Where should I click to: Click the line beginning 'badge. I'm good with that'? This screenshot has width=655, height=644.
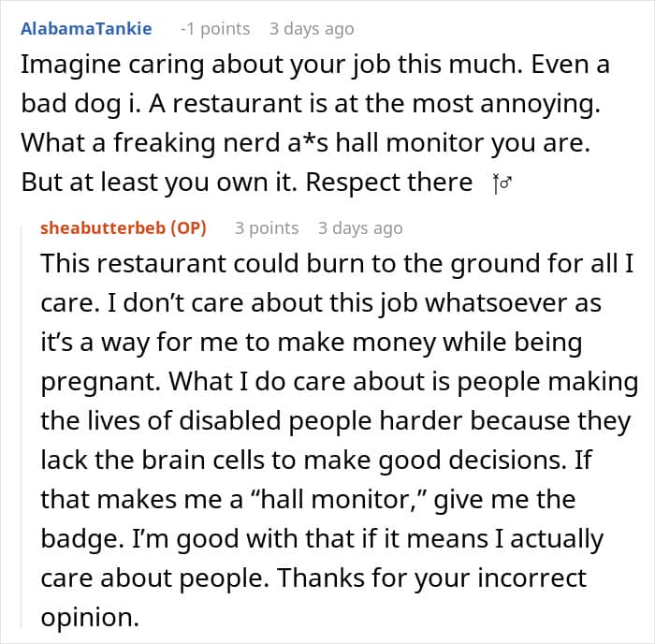pyautogui.click(x=322, y=539)
